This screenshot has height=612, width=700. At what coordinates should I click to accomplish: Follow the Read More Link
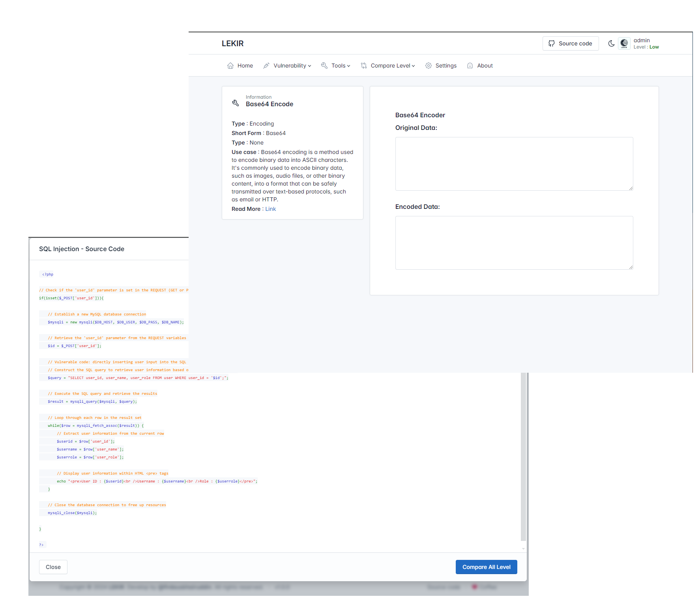tap(271, 209)
